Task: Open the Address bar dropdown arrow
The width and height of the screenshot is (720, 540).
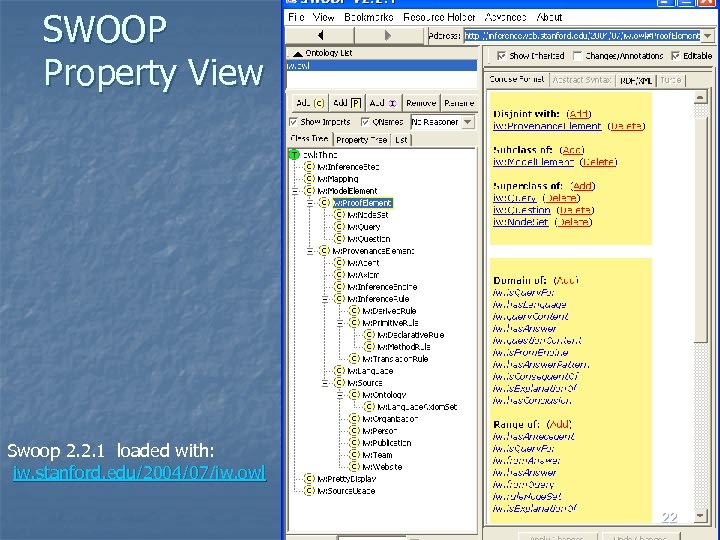Action: (x=708, y=35)
